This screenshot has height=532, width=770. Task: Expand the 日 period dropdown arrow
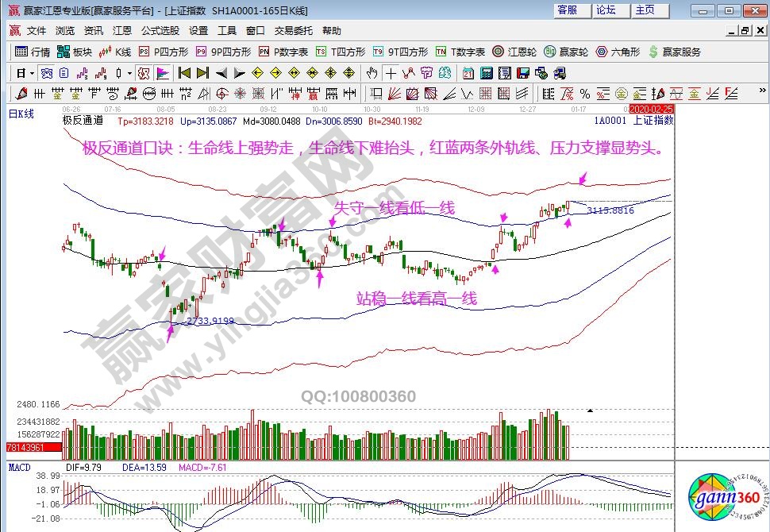(x=30, y=73)
